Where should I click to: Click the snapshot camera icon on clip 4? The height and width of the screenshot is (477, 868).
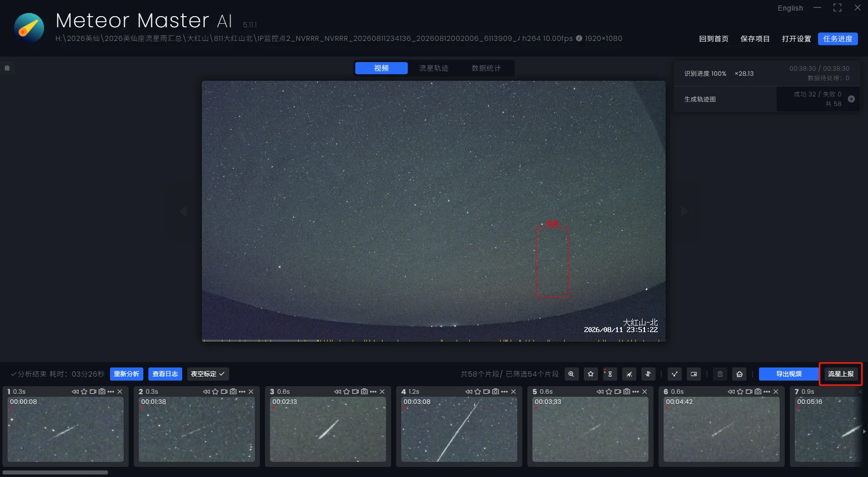tap(496, 392)
